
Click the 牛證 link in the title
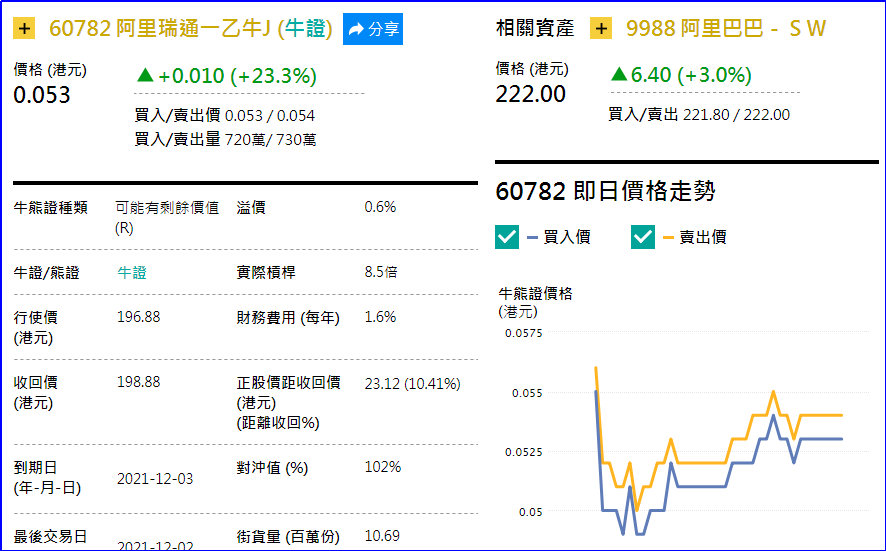click(x=306, y=28)
